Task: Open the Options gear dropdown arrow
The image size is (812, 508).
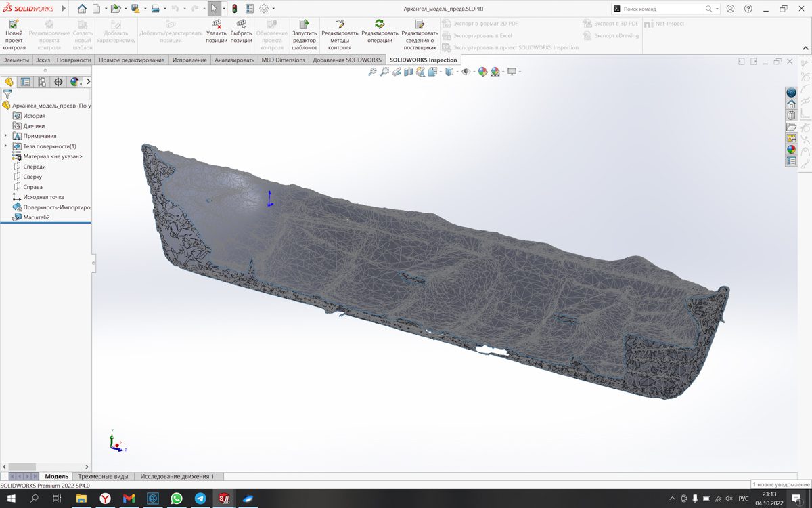Action: click(273, 9)
